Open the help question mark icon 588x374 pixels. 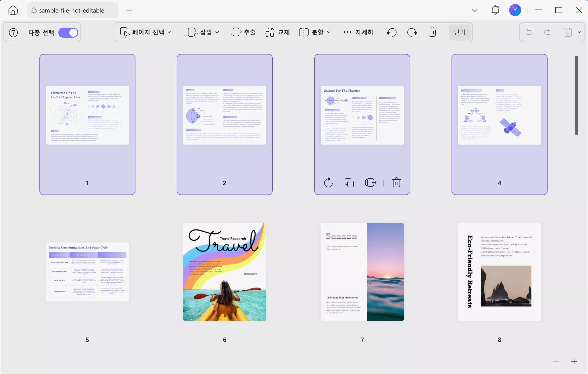[x=13, y=32]
